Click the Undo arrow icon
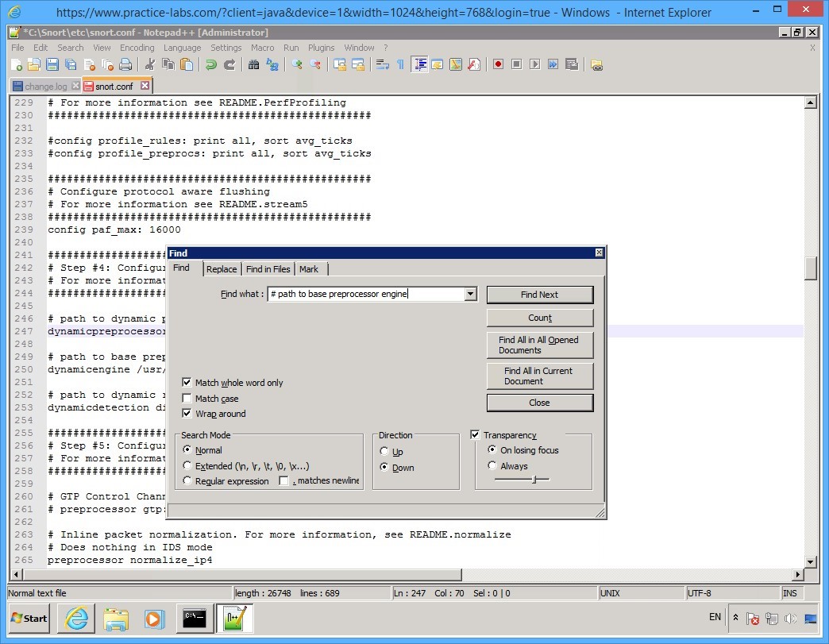 click(x=210, y=64)
